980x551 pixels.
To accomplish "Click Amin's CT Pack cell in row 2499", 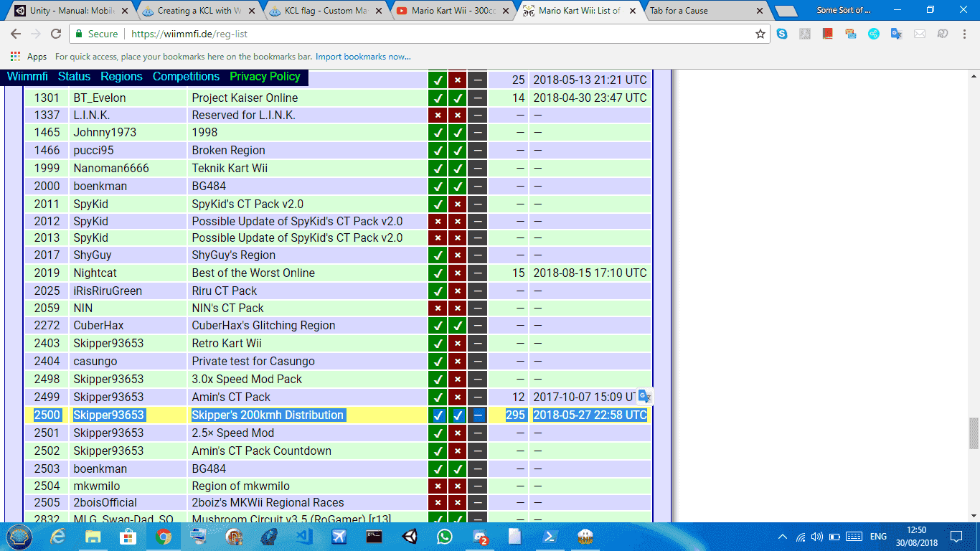I will (x=308, y=397).
